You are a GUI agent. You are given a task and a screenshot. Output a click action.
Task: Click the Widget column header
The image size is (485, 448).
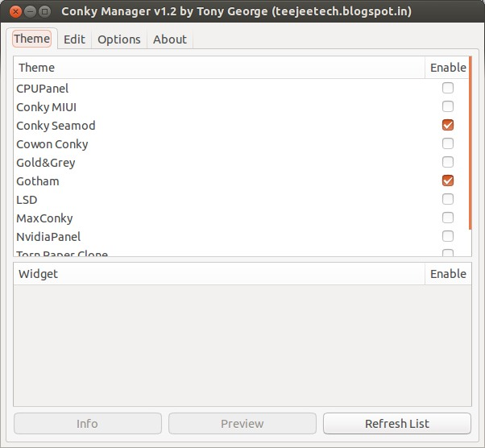tap(218, 274)
